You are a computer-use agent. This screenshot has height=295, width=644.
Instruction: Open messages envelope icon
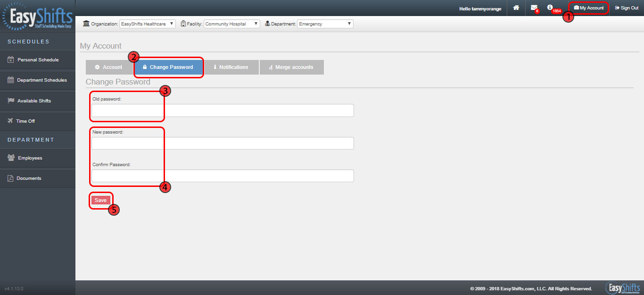click(534, 8)
